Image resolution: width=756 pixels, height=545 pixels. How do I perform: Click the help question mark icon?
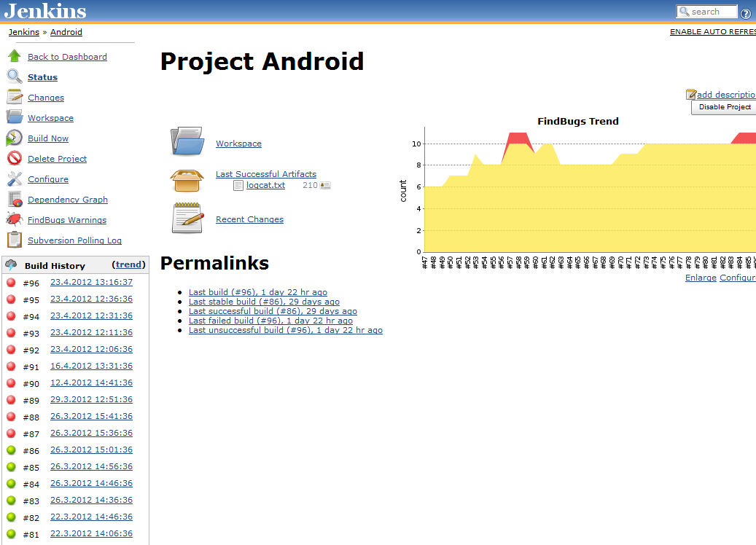745,14
